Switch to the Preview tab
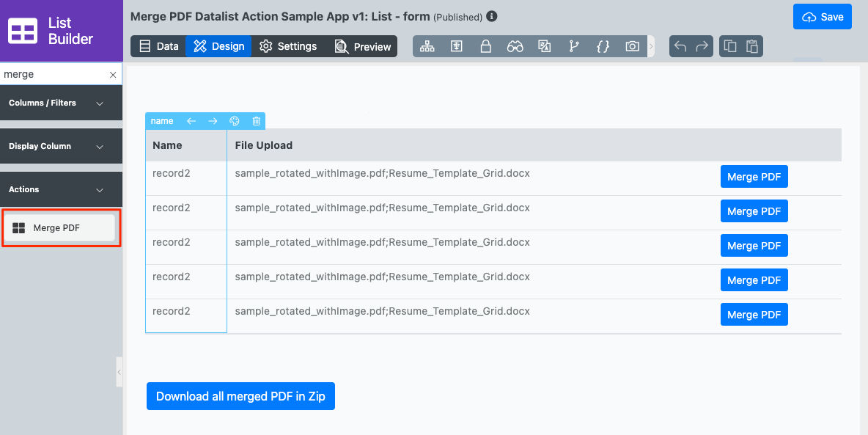Screen dimensions: 868x435 tap(363, 46)
